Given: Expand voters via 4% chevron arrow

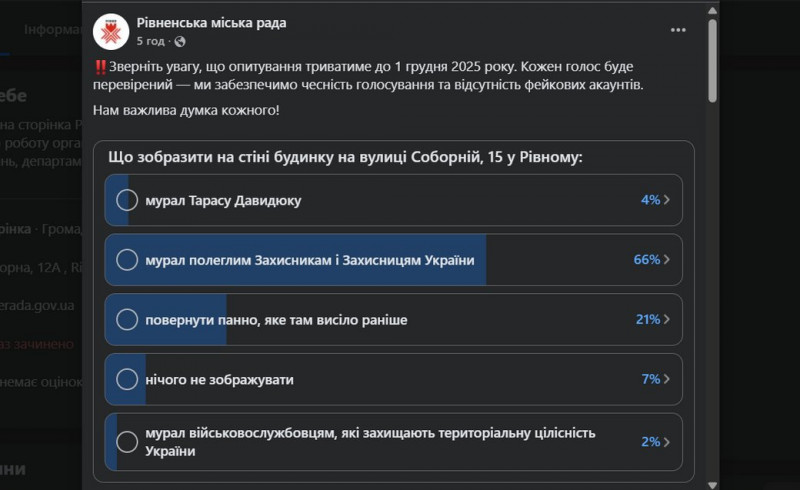Looking at the screenshot, I should pyautogui.click(x=667, y=200).
